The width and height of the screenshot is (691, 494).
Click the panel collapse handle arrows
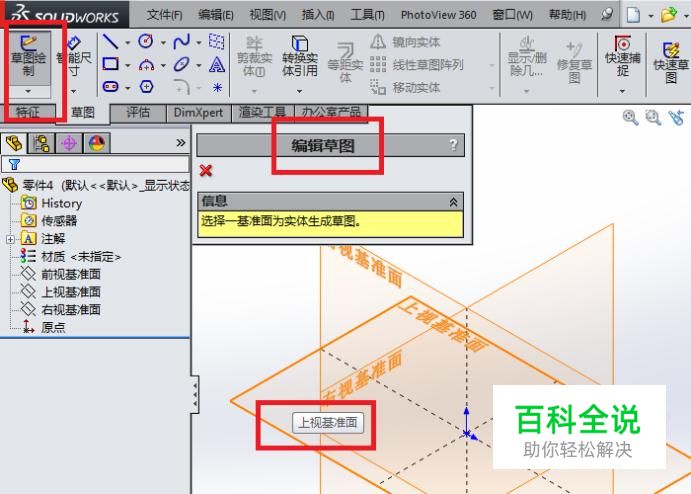click(x=195, y=394)
